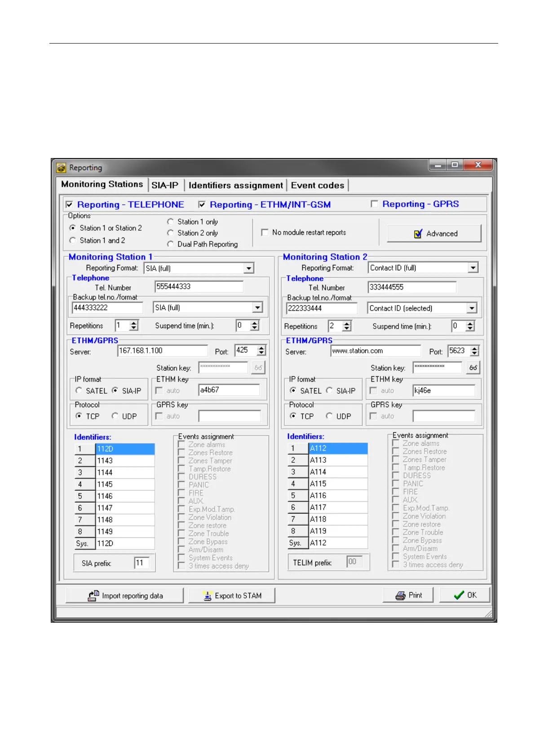
Task: Reveal Station 2 key with glasses icon
Action: (473, 368)
